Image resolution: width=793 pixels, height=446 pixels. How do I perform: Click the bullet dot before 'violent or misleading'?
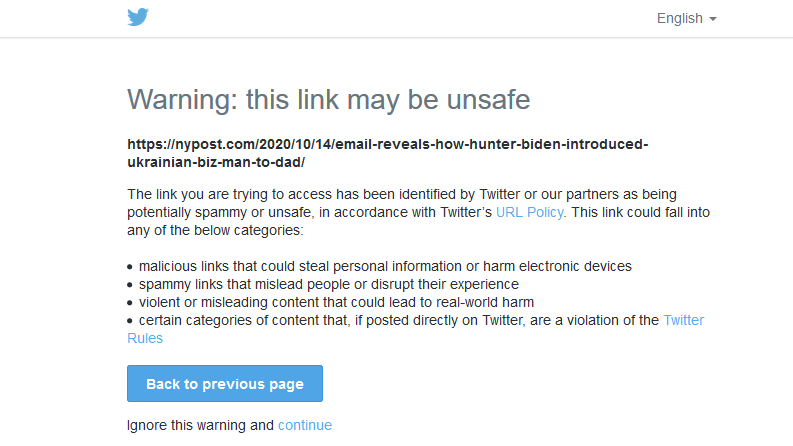(x=130, y=303)
